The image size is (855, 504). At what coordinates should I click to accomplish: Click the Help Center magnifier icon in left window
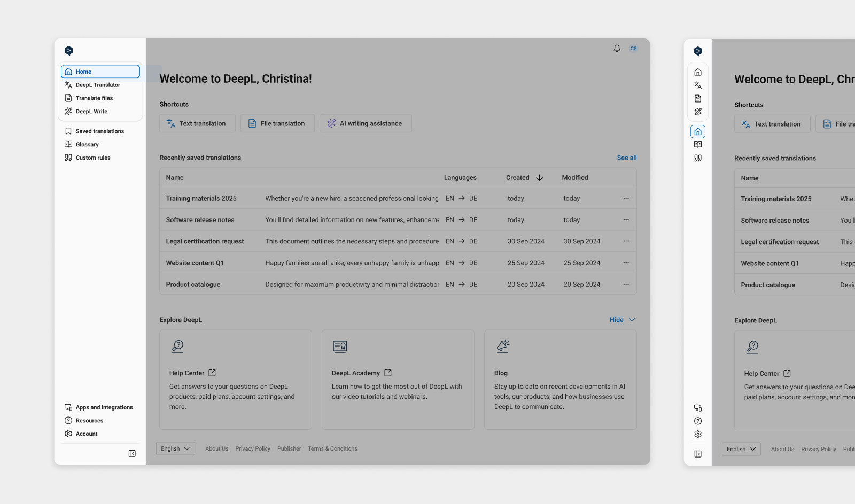point(177,346)
